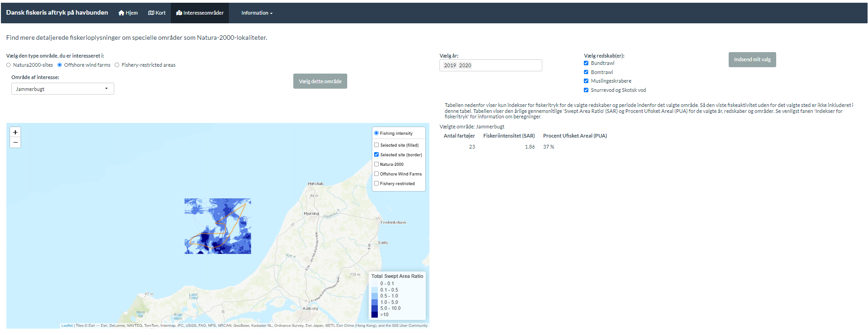Click the Hjem home icon
This screenshot has height=335, width=868.
121,13
